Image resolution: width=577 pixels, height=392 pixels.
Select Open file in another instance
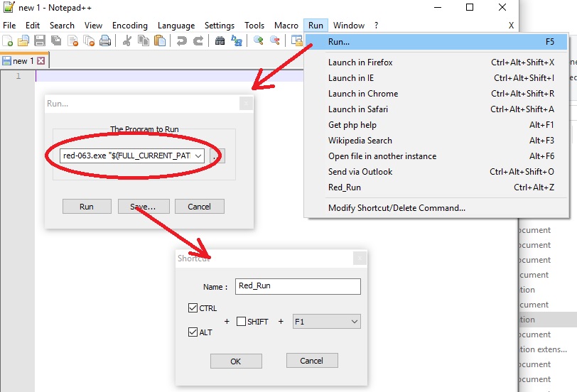[x=436, y=156]
